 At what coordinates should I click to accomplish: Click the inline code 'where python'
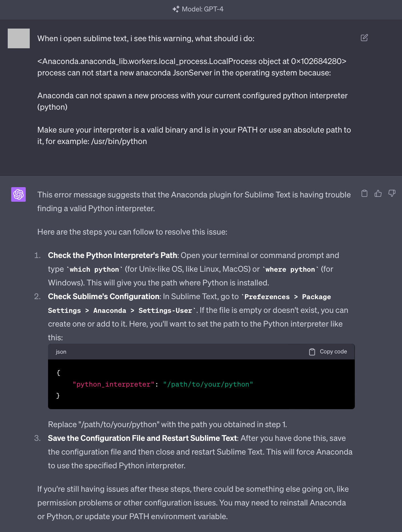(290, 269)
